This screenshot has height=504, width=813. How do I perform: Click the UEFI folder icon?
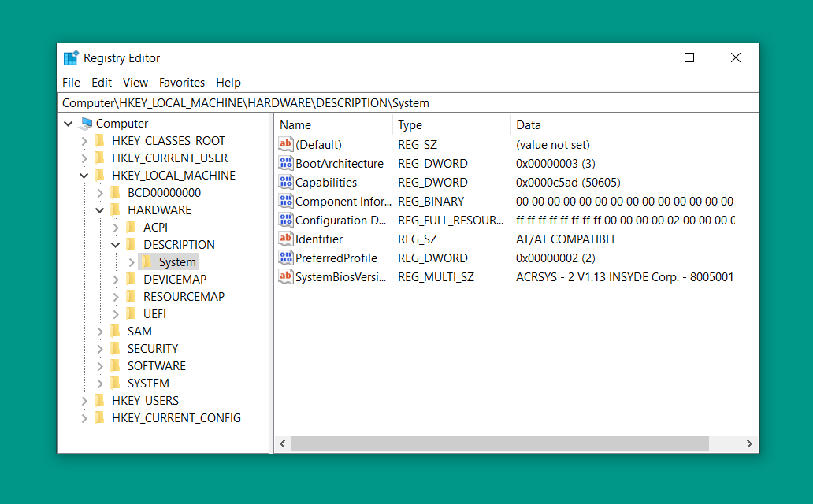tap(132, 313)
